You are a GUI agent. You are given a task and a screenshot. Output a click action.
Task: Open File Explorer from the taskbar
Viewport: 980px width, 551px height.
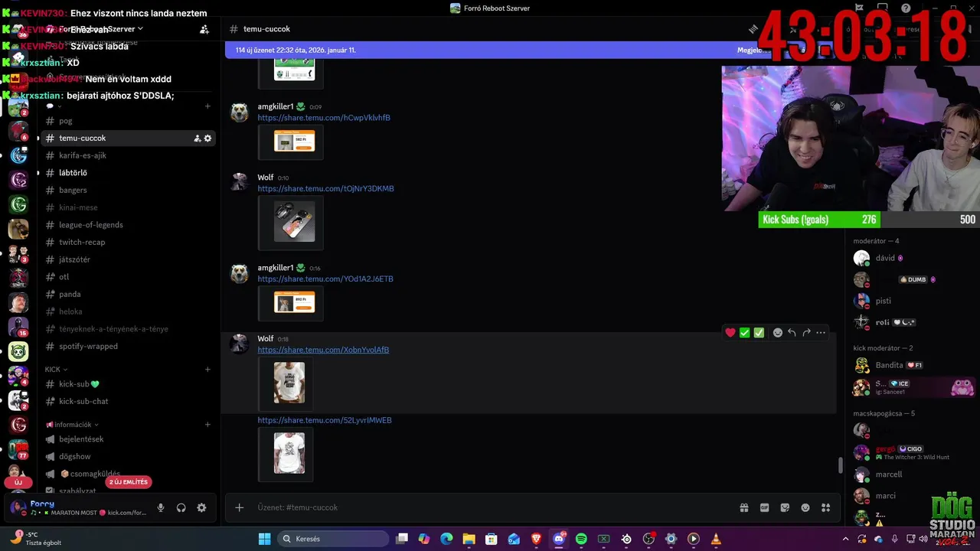[469, 539]
